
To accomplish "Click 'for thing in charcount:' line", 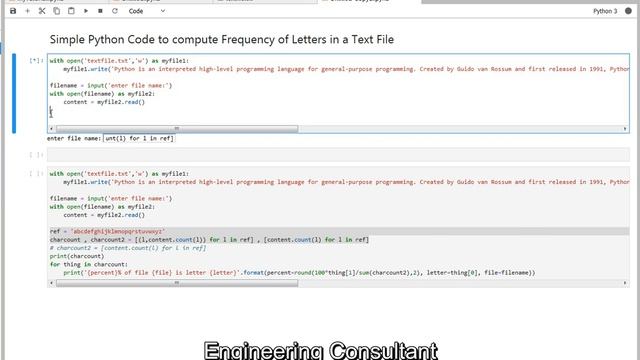I will pos(89,264).
